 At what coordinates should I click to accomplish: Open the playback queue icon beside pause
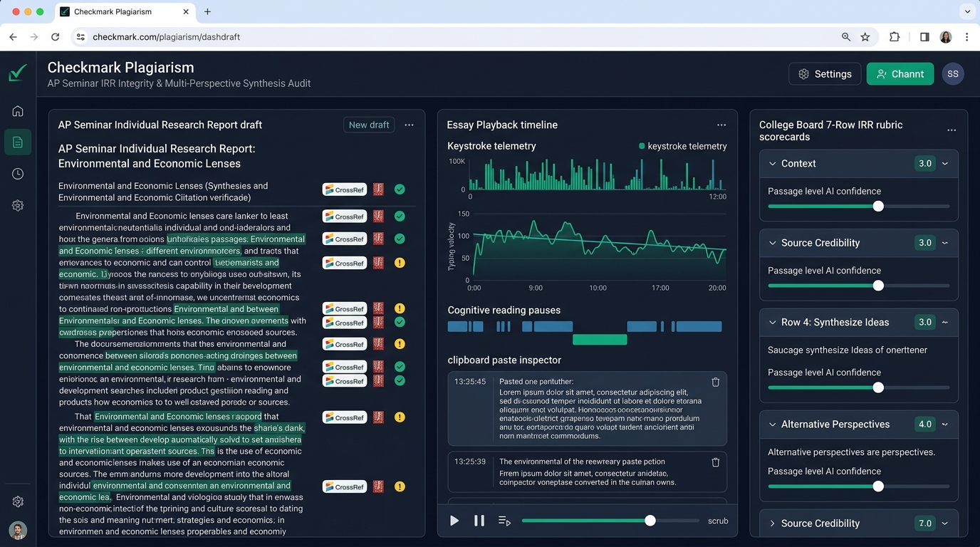point(504,521)
